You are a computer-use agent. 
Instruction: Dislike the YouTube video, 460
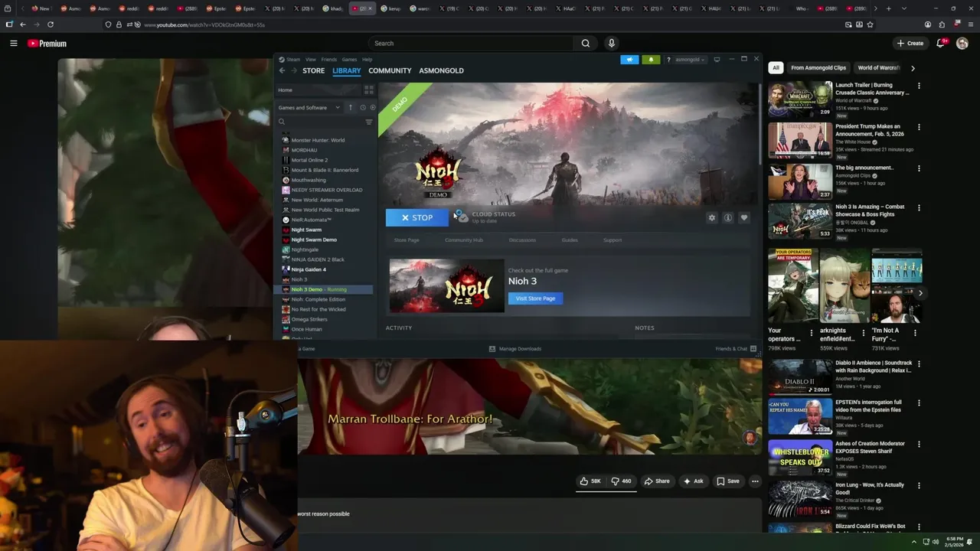621,481
